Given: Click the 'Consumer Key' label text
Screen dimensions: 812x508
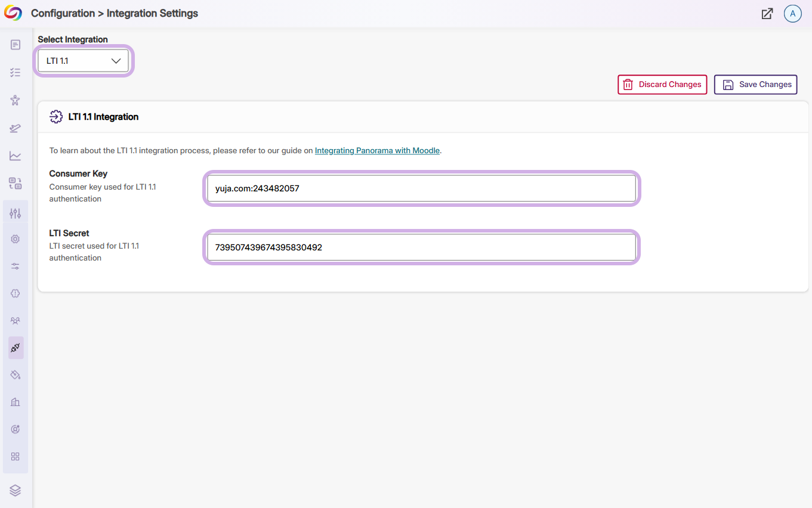Looking at the screenshot, I should click(78, 174).
